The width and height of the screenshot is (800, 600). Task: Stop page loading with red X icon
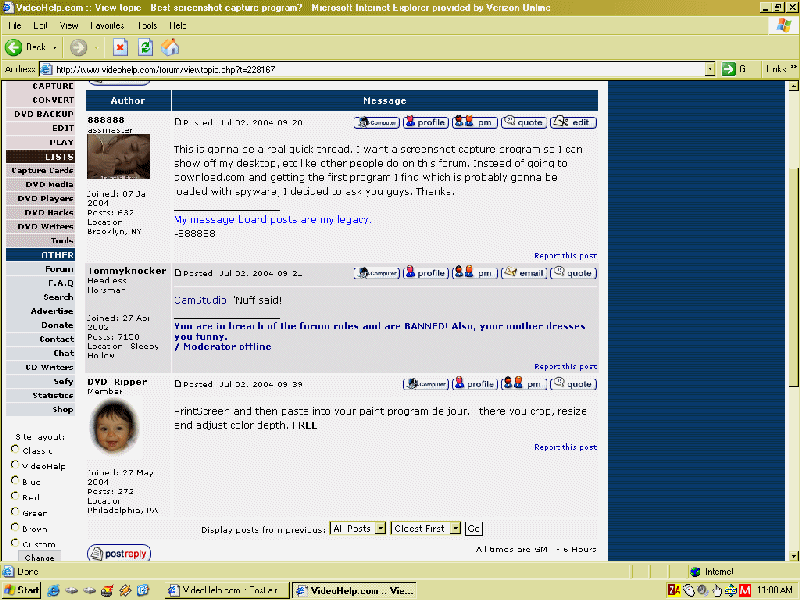tap(120, 48)
